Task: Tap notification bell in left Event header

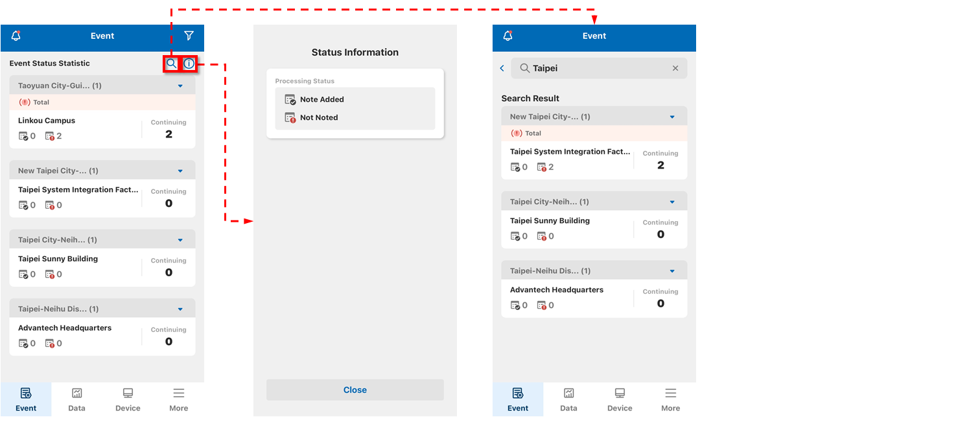Action: tap(16, 36)
